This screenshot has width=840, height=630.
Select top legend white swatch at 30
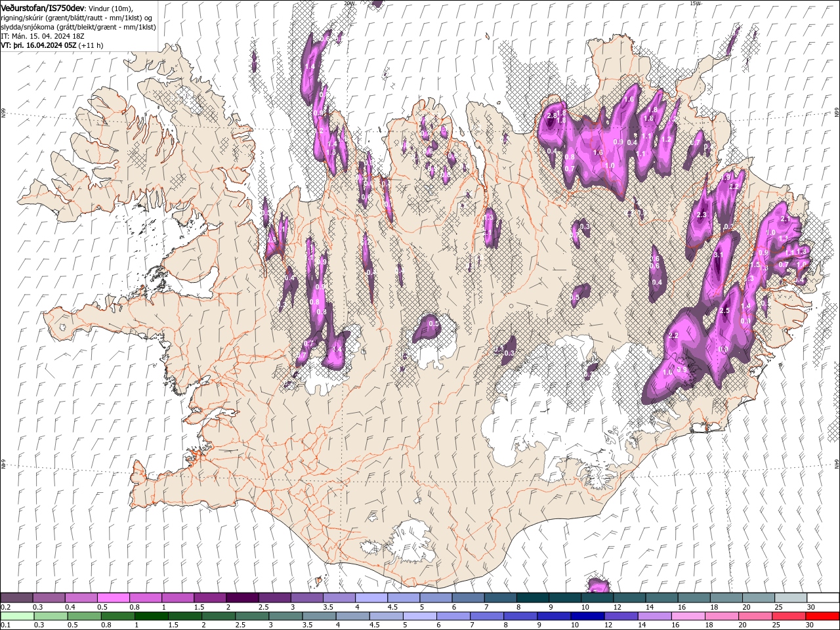click(824, 598)
